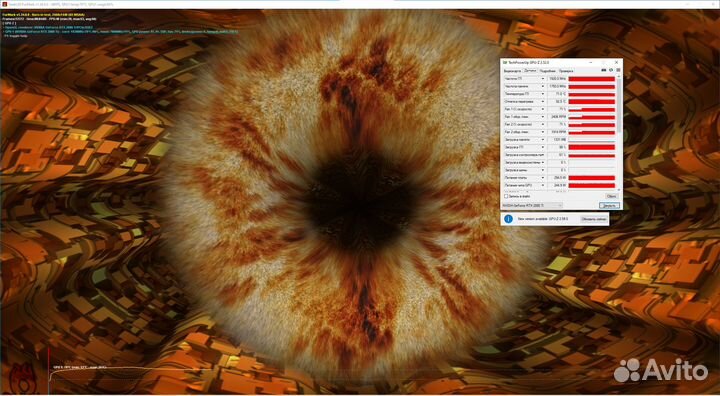Switch to the 'Подробнее' tab
720x396 pixels.
pyautogui.click(x=547, y=71)
